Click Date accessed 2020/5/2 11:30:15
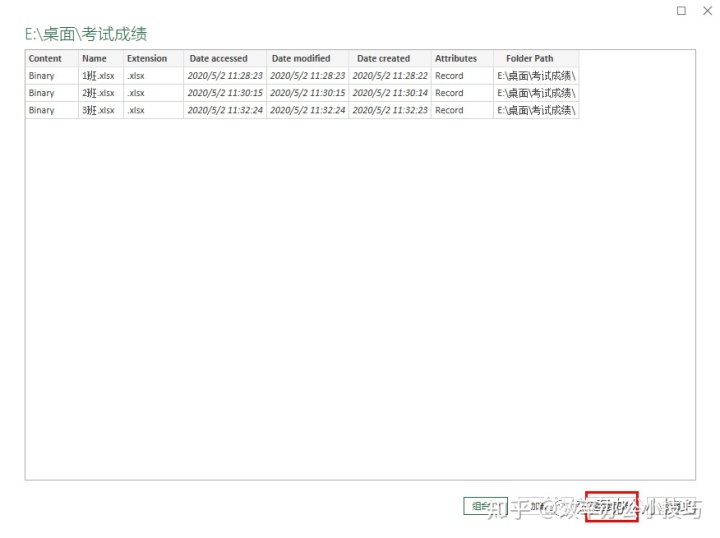This screenshot has width=720, height=538. (x=225, y=93)
